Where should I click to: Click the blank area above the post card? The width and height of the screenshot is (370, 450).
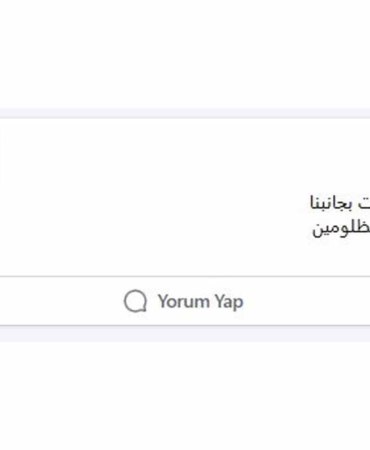(x=185, y=53)
